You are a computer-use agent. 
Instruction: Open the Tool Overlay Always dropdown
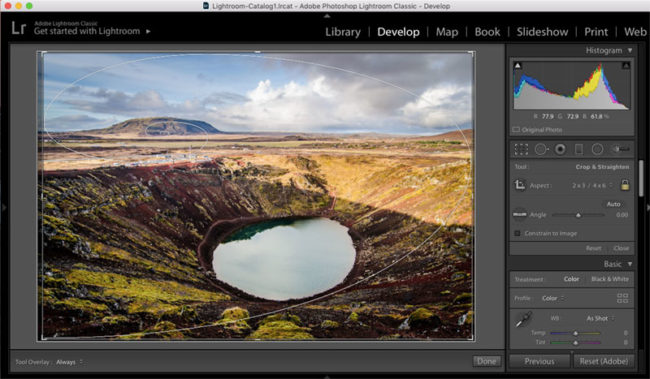click(x=69, y=362)
